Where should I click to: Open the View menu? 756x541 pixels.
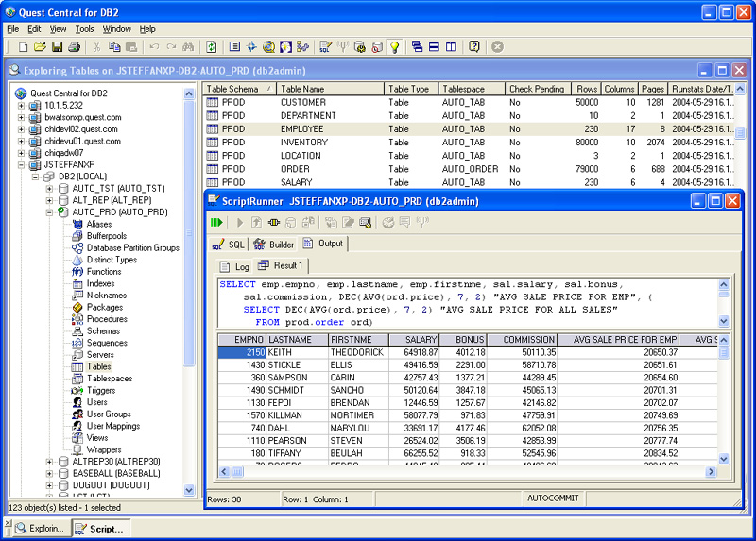(x=58, y=29)
